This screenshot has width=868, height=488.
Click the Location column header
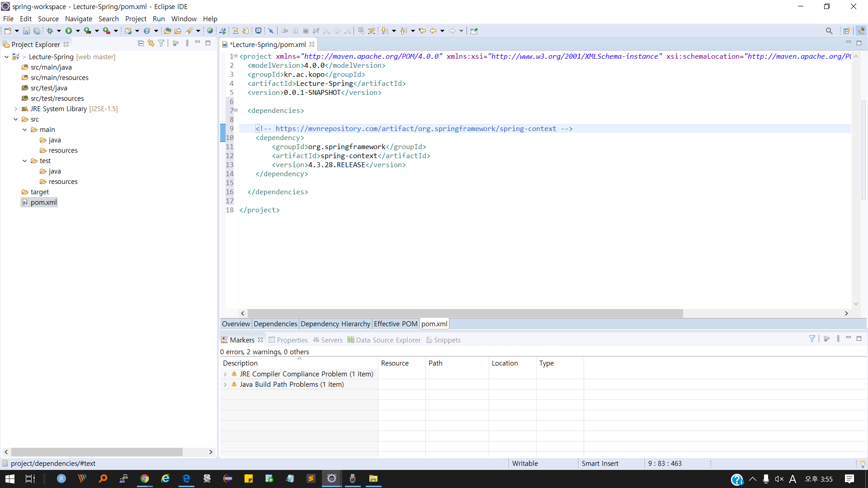(x=513, y=363)
